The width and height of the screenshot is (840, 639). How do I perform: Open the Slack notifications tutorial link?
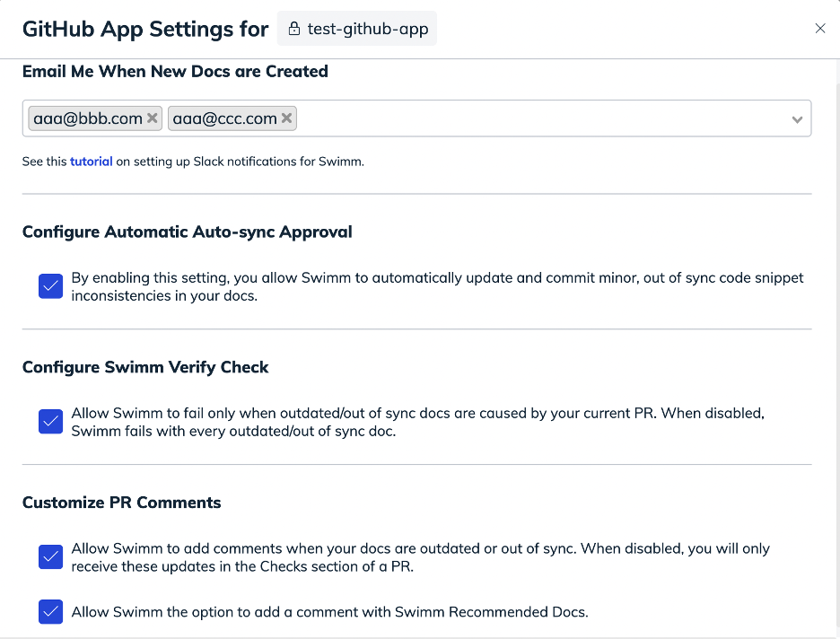click(x=91, y=162)
